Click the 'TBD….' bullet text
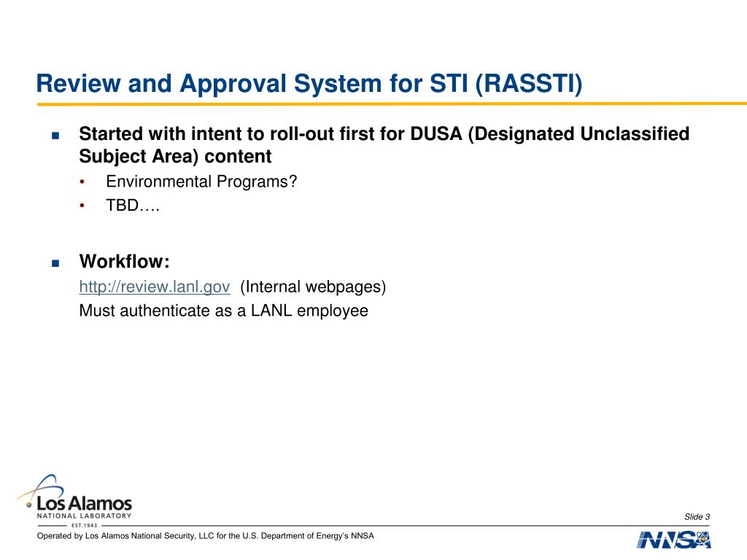The height and width of the screenshot is (560, 747). (133, 205)
